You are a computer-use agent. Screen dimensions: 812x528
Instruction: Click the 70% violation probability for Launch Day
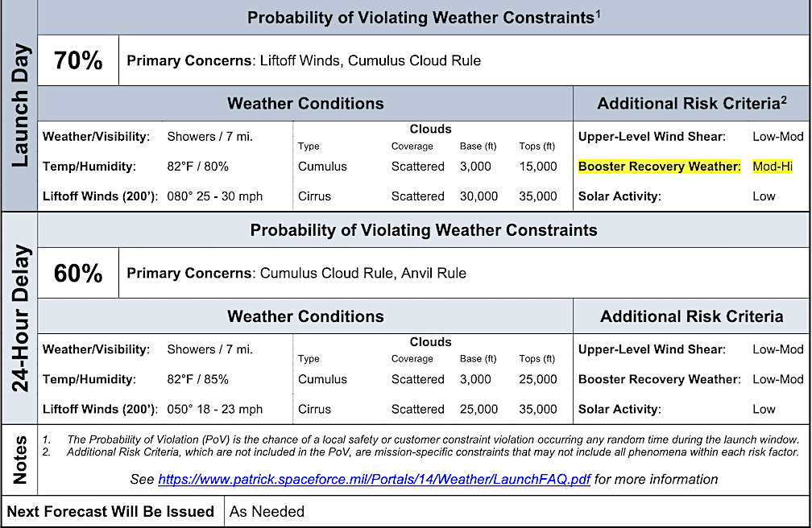[78, 60]
